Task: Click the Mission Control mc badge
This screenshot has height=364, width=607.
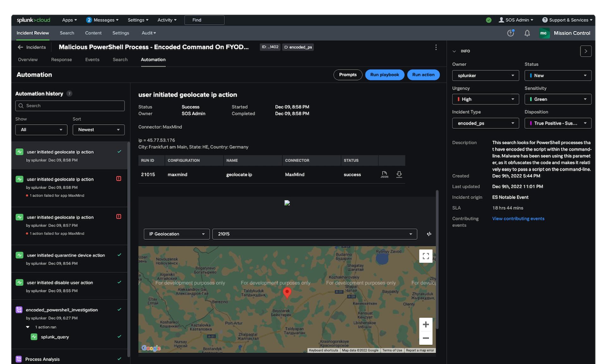Action: (544, 33)
